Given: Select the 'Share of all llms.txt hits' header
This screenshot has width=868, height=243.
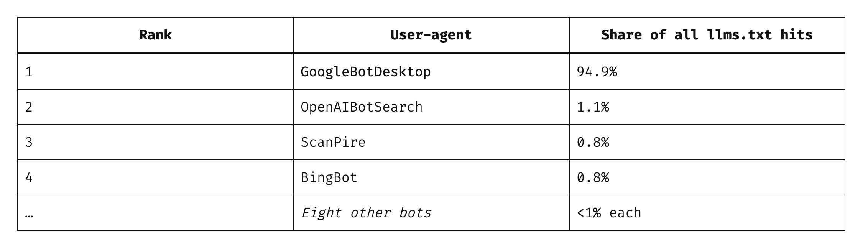Looking at the screenshot, I should [x=707, y=35].
